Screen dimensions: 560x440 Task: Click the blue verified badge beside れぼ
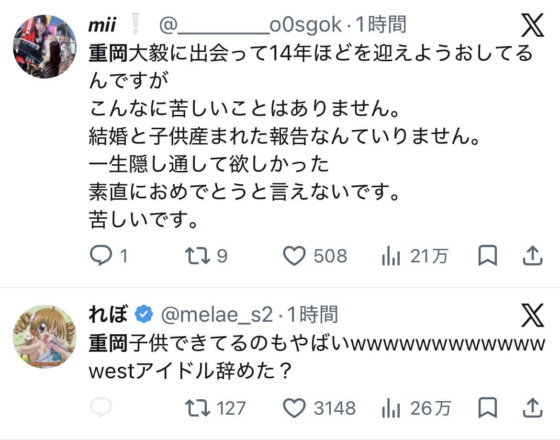(x=144, y=314)
